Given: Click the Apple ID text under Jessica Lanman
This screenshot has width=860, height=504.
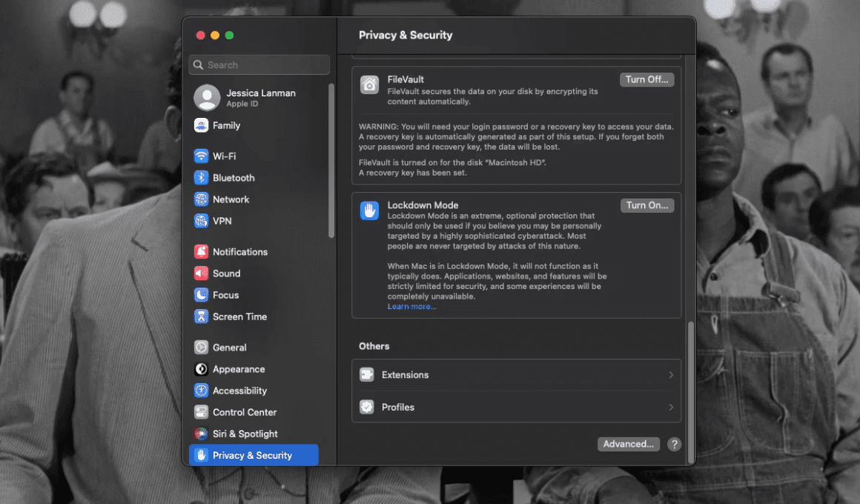Looking at the screenshot, I should [x=242, y=104].
